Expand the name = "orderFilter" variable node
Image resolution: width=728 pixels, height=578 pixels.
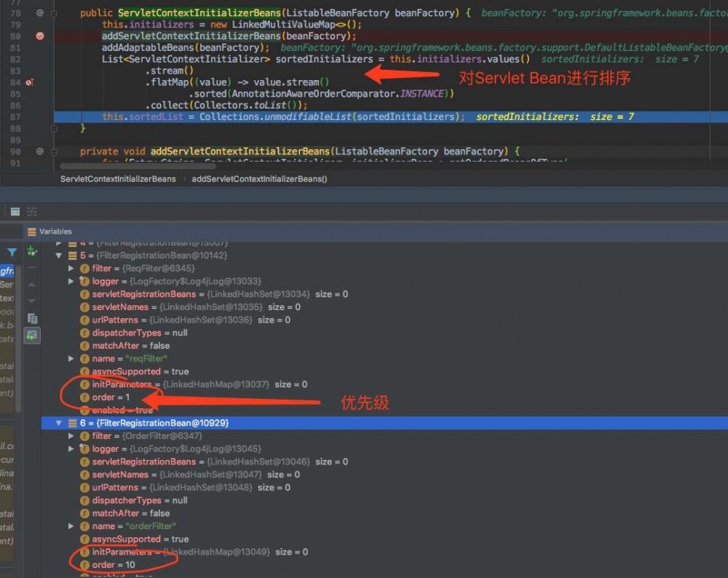click(71, 526)
